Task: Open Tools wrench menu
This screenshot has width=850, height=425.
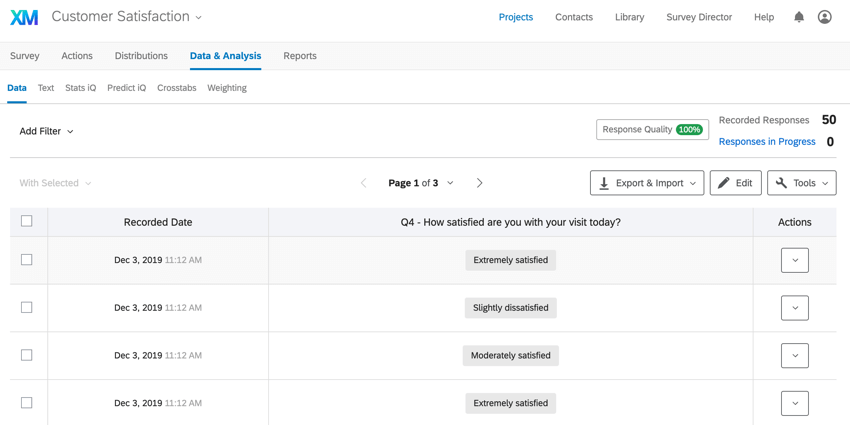Action: (x=802, y=183)
